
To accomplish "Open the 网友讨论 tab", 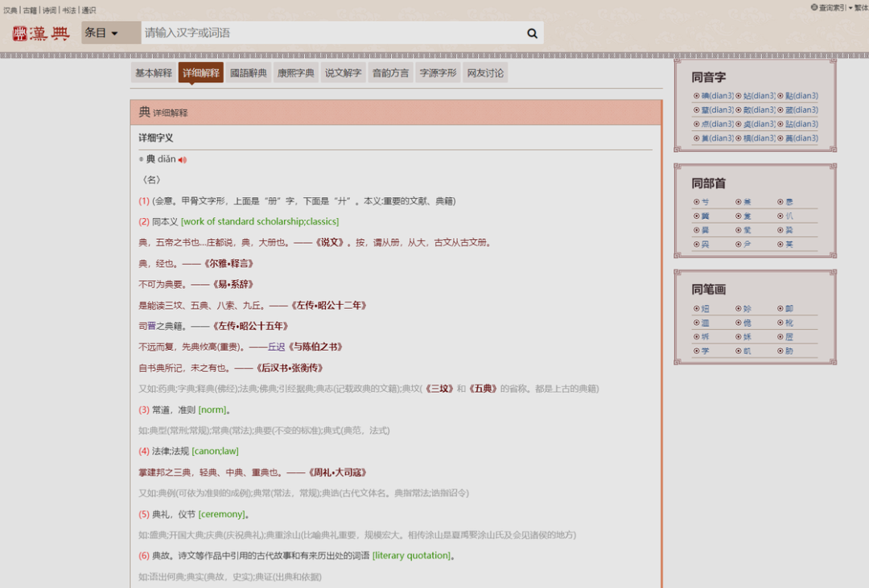I will tap(485, 73).
